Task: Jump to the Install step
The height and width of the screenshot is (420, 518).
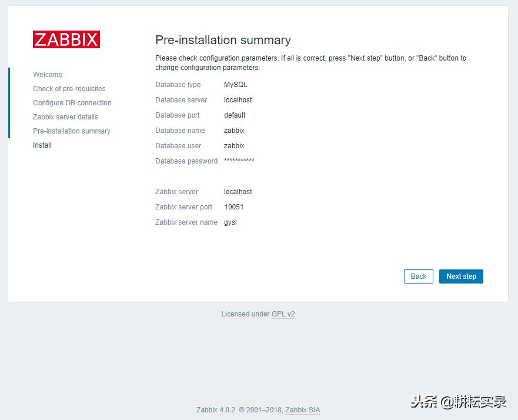Action: [42, 145]
